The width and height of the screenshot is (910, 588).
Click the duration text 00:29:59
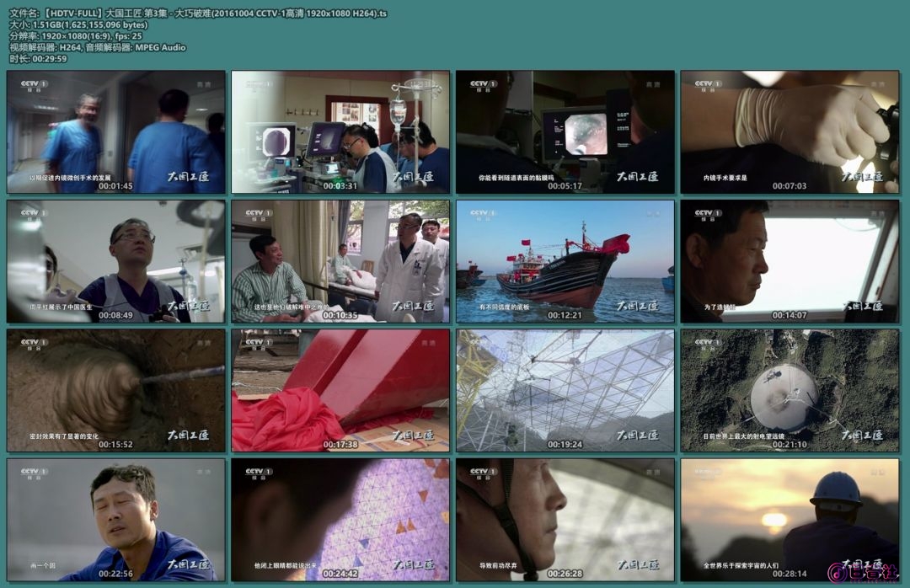38,59
